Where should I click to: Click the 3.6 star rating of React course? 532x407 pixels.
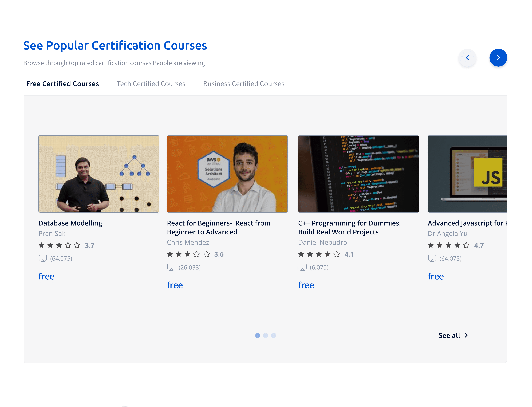195,254
